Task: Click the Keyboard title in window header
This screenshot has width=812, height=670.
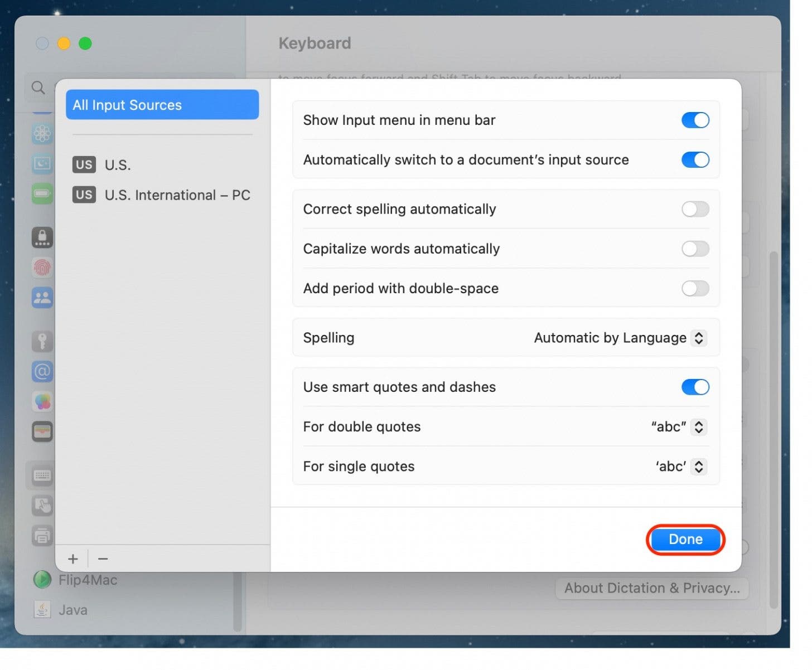Action: pyautogui.click(x=315, y=43)
